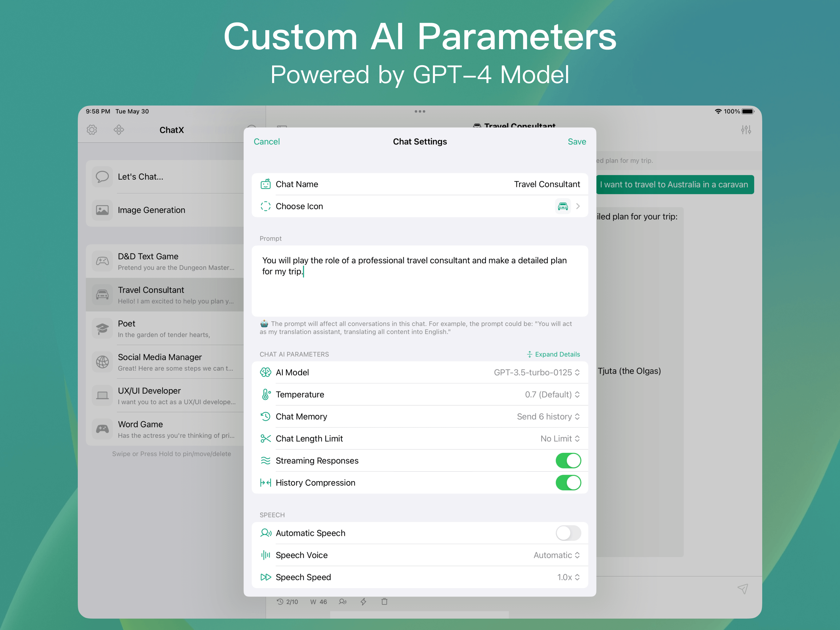Click the history 2/10 counter icon
The image size is (840, 630).
[287, 601]
